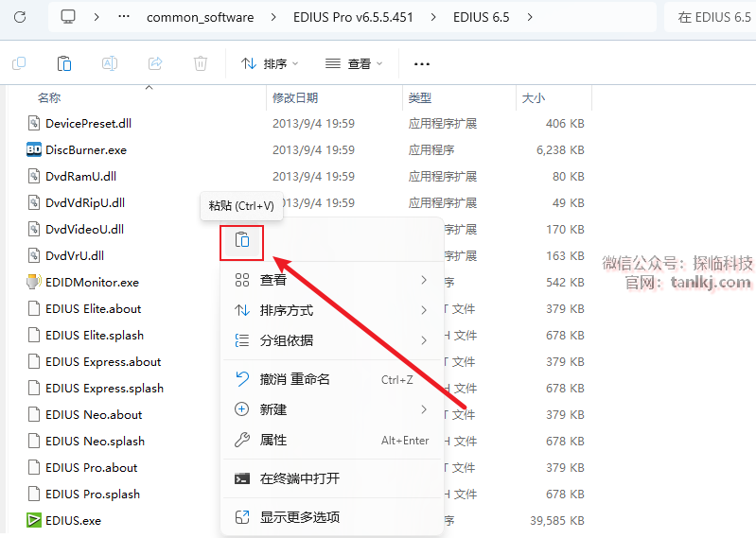This screenshot has width=756, height=538.
Task: Expand chevron after common_software breadcrumb
Action: click(x=273, y=17)
